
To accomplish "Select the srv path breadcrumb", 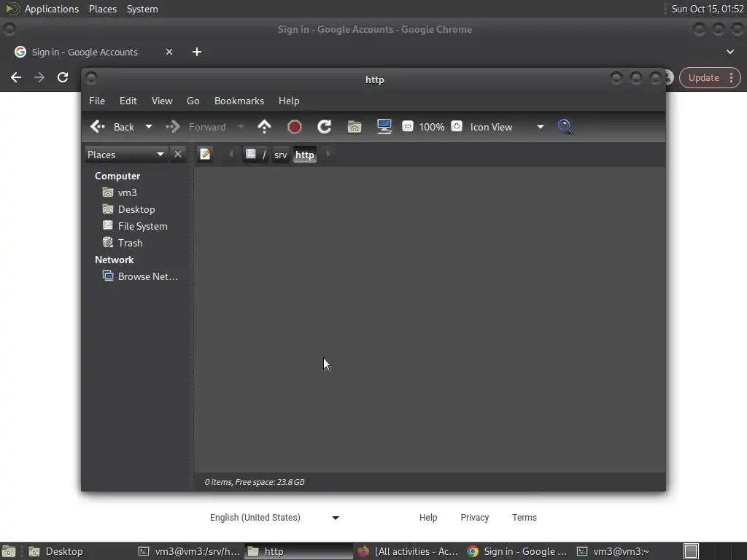I will [281, 155].
